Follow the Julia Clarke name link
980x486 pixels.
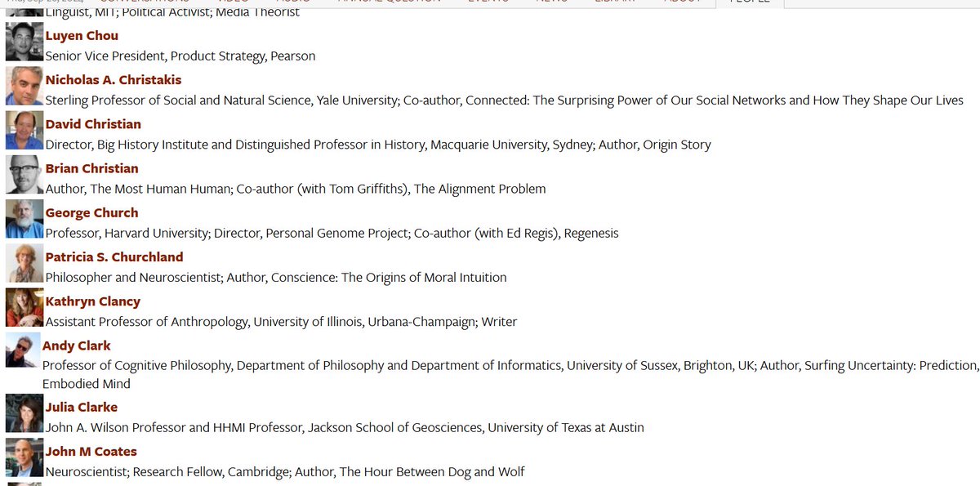click(x=82, y=407)
